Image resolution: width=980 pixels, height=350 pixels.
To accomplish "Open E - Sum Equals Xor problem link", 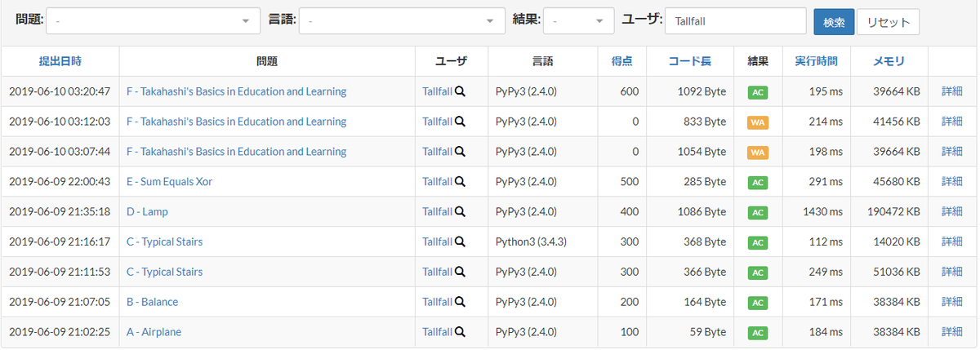I will (169, 182).
